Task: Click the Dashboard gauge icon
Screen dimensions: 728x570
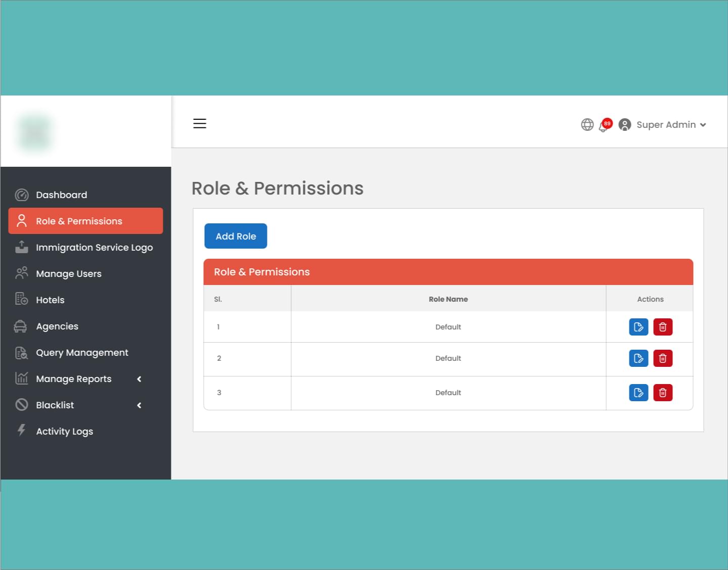Action: click(x=22, y=195)
